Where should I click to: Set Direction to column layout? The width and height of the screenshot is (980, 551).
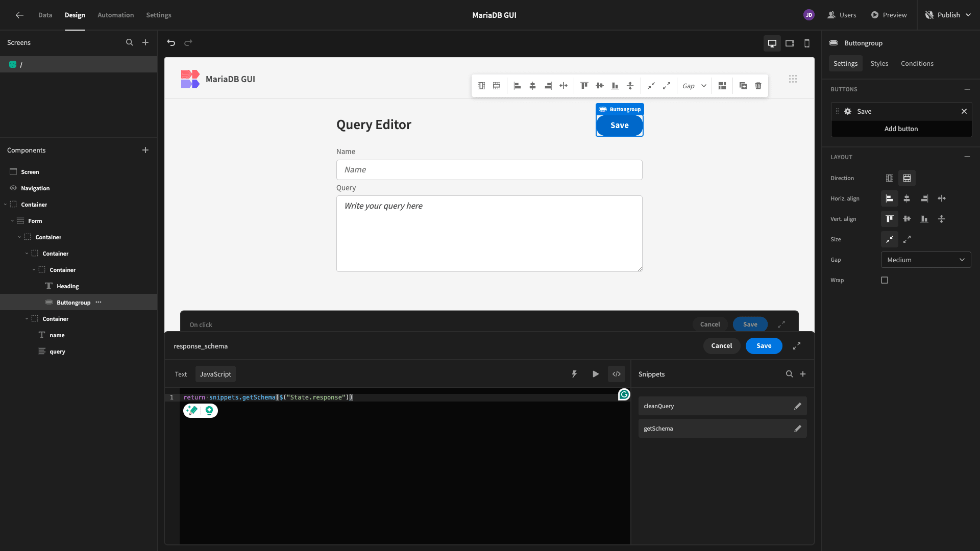(890, 179)
